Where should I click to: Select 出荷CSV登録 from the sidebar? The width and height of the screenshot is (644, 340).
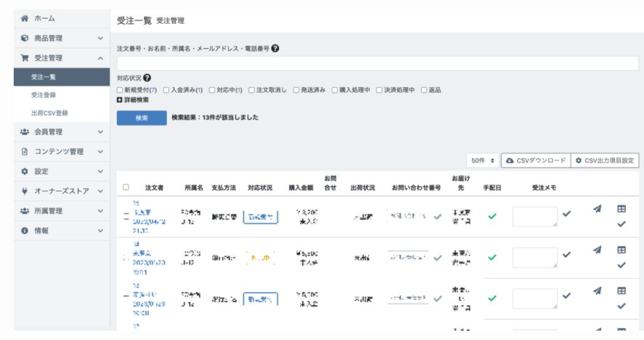pyautogui.click(x=49, y=113)
